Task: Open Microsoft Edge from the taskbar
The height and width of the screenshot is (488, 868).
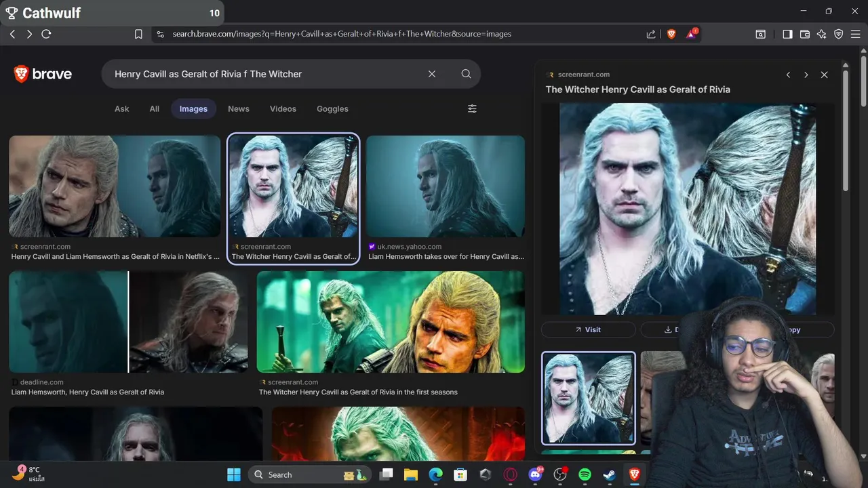Action: 435,474
